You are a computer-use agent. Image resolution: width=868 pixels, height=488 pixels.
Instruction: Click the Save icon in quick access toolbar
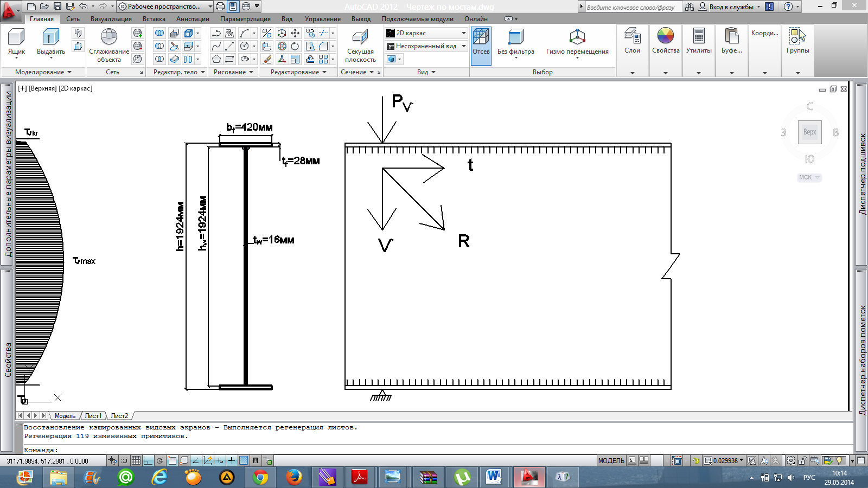click(x=58, y=7)
